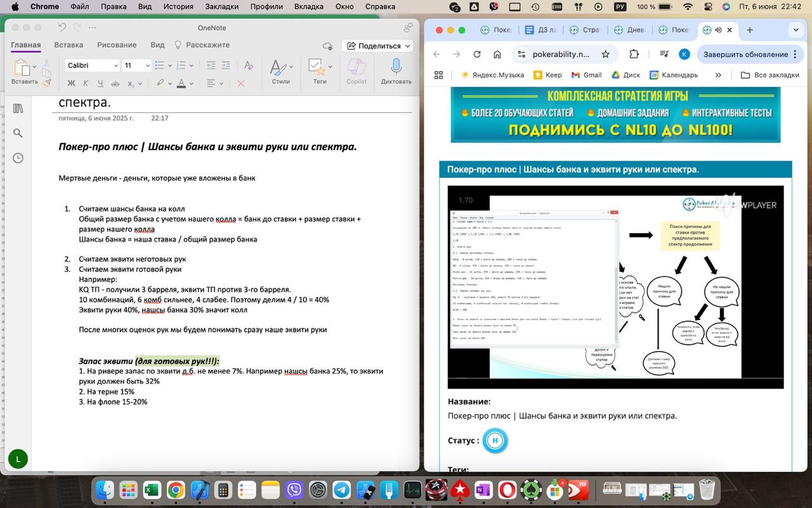The height and width of the screenshot is (508, 812).
Task: Start dictation with Диктовать microphone
Action: [396, 72]
